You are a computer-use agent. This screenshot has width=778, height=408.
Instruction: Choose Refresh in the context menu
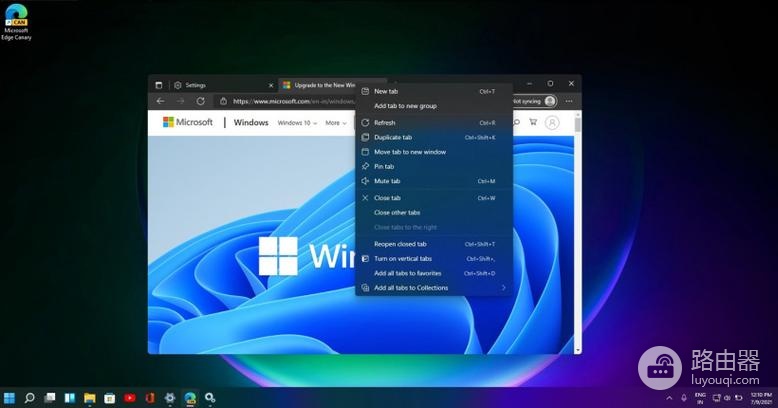[434, 123]
